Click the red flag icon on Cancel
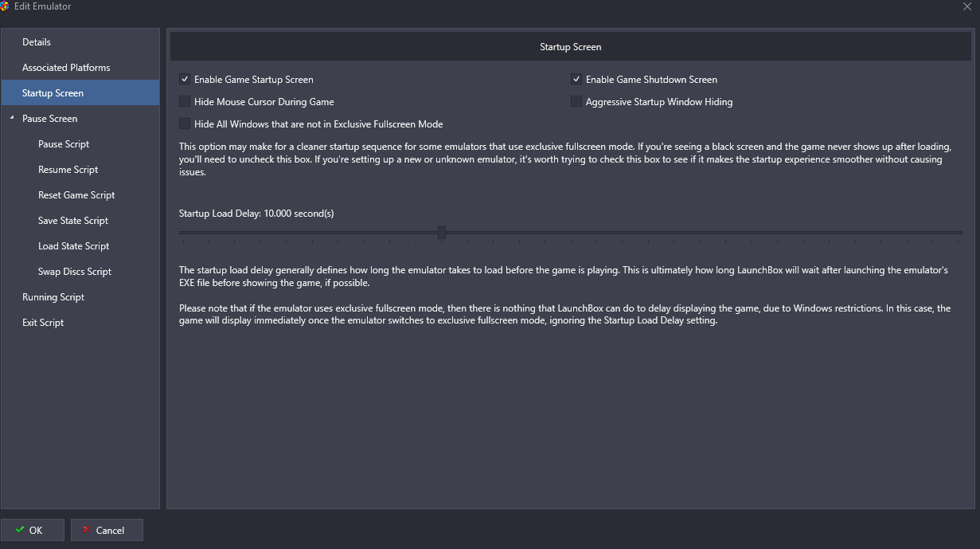This screenshot has height=549, width=980. pos(86,530)
